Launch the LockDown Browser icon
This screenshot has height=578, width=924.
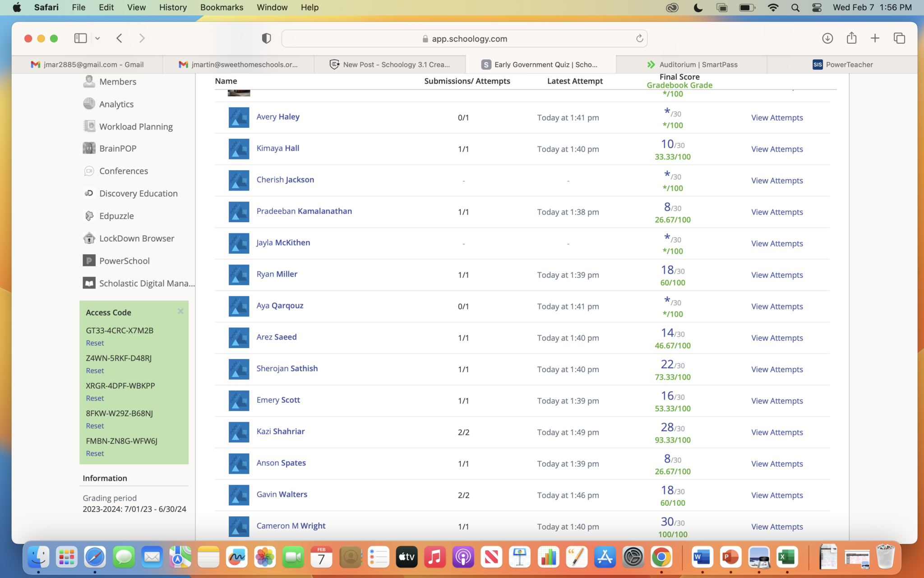pos(89,238)
